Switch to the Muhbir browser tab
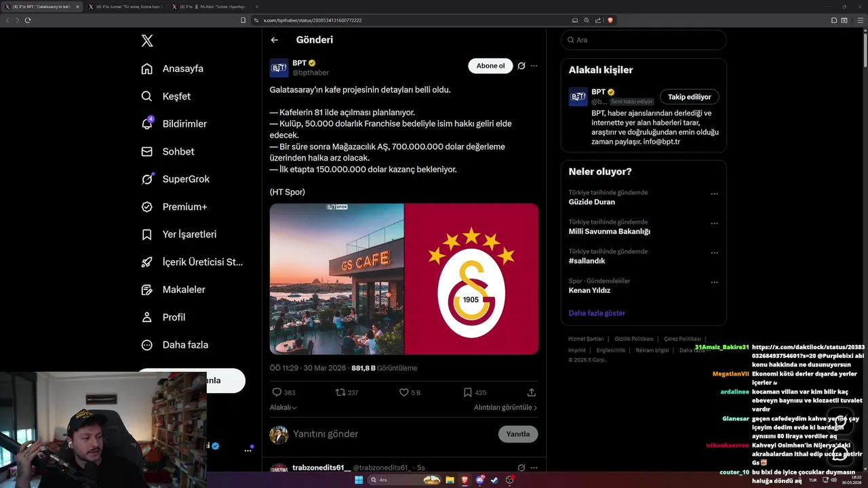This screenshot has width=868, height=488. point(208,7)
